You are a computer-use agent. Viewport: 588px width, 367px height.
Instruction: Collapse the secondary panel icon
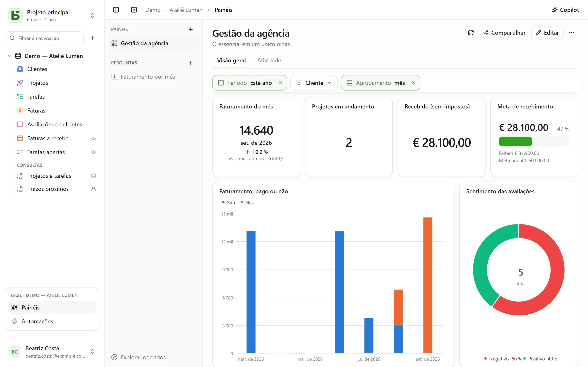click(x=134, y=10)
